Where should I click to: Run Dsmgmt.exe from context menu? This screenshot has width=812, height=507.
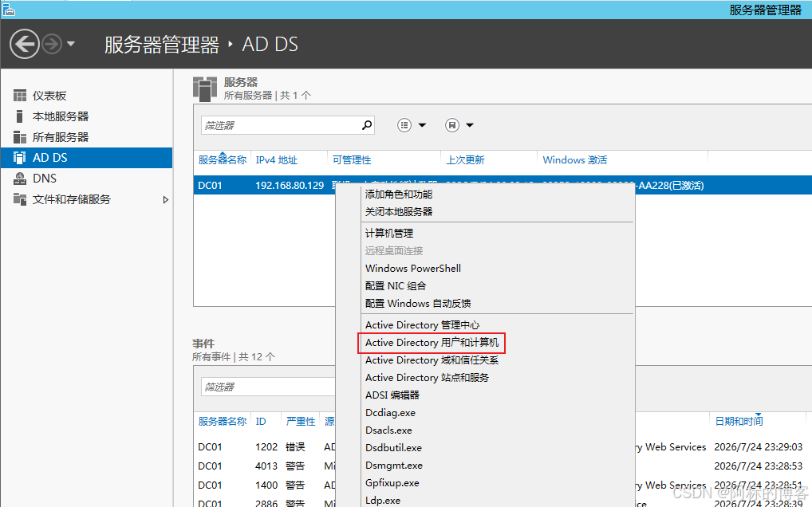pyautogui.click(x=393, y=466)
